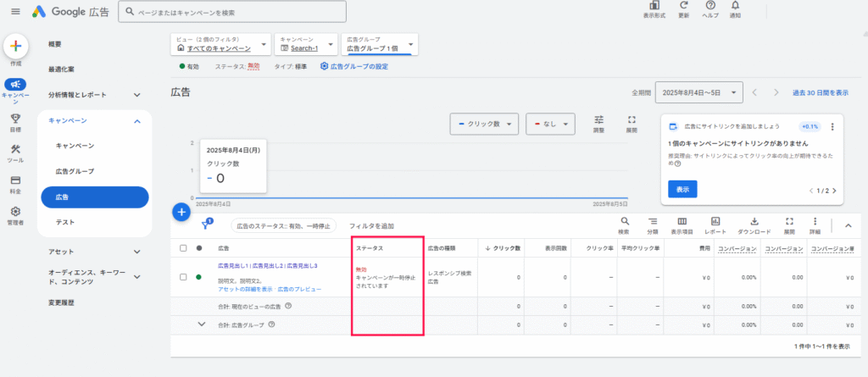This screenshot has width=868, height=377.
Task: Click 過去 30 日間を表示 link
Action: [x=820, y=93]
